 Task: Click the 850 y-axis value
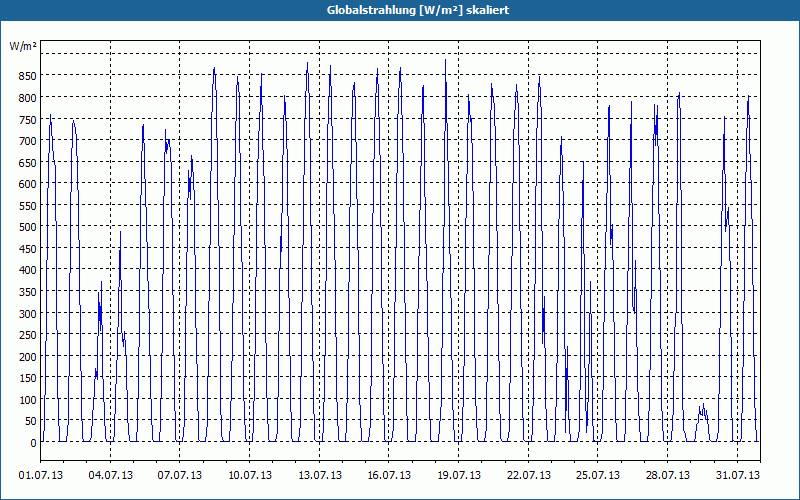click(x=27, y=76)
